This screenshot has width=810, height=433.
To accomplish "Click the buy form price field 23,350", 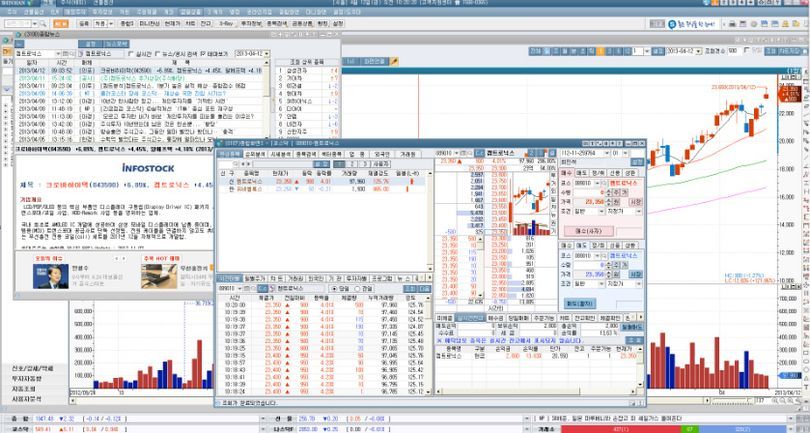I will [x=589, y=202].
